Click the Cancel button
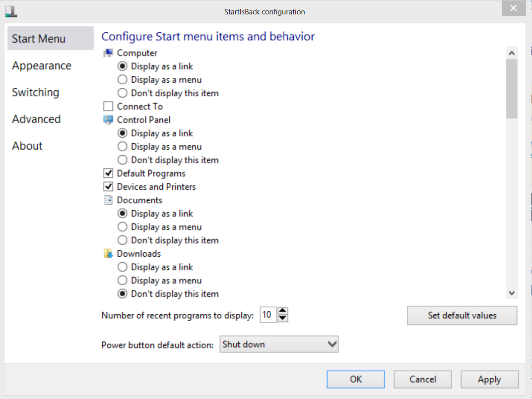This screenshot has width=532, height=399. [x=423, y=379]
